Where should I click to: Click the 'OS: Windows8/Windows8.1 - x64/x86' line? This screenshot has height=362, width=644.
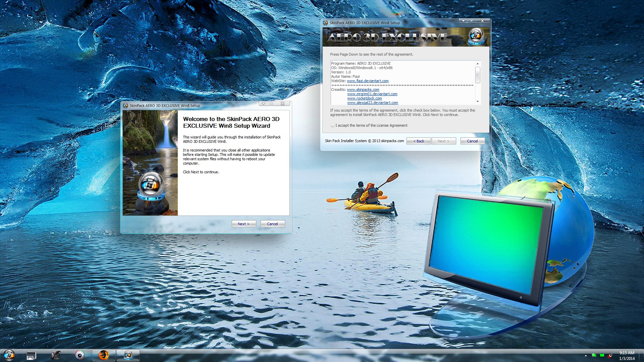coord(362,68)
